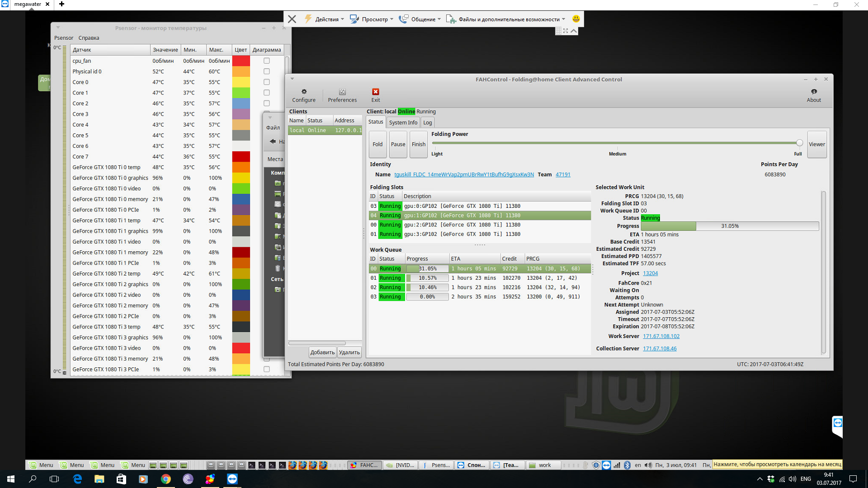The height and width of the screenshot is (488, 868).
Task: Enable diagram checkbox for cpu_fan sensor
Action: 267,61
